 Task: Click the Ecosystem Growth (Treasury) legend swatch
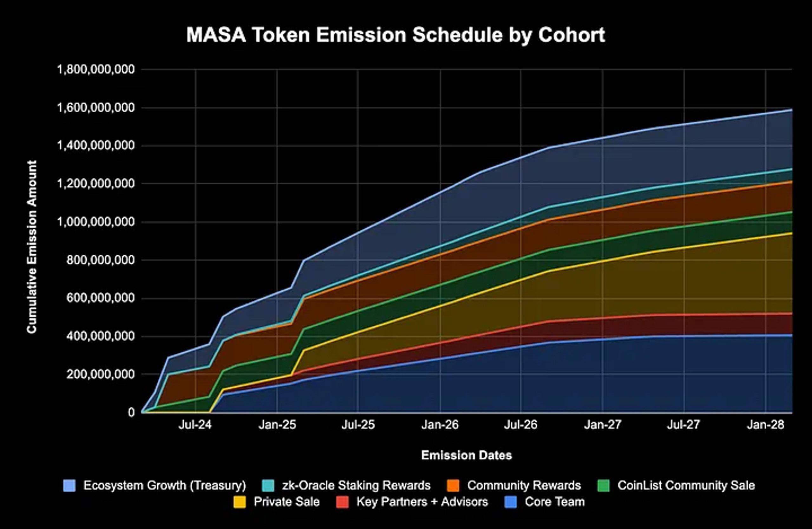click(69, 486)
